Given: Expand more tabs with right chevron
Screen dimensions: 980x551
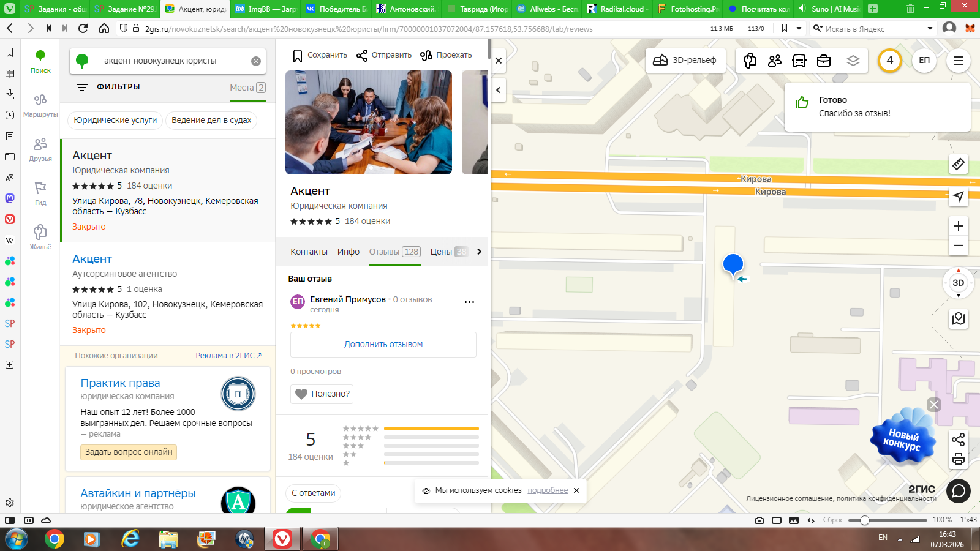Looking at the screenshot, I should (x=479, y=252).
